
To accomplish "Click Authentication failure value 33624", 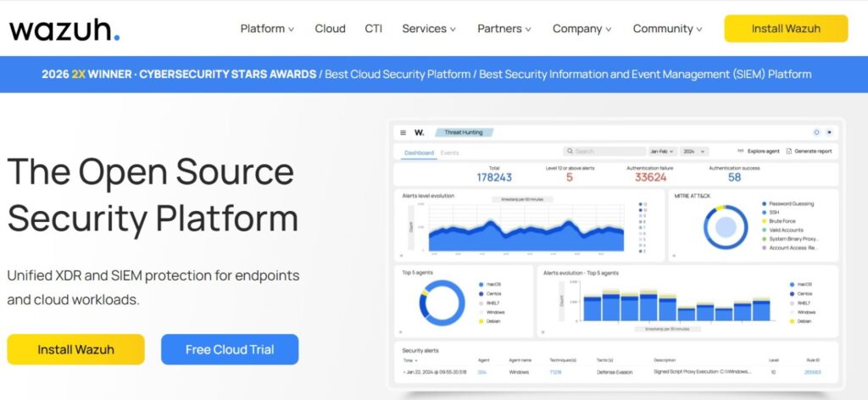I will (x=650, y=177).
